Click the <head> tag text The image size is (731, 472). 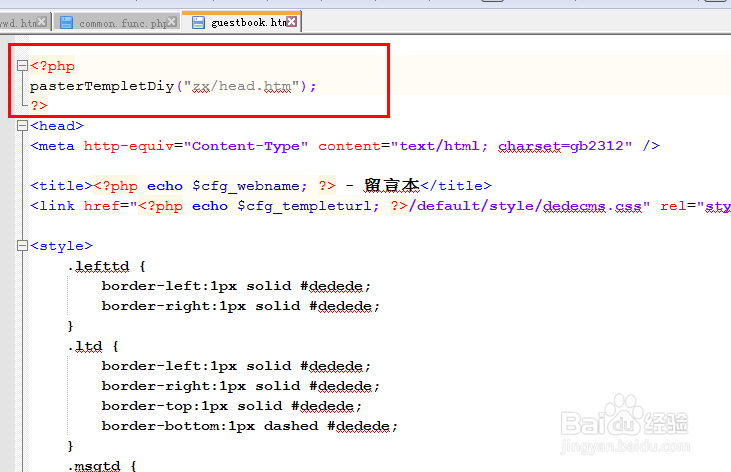57,126
